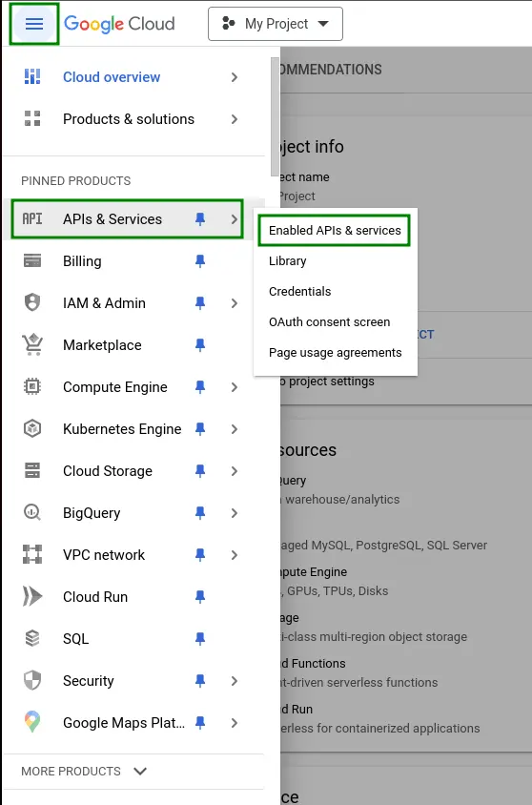Click the Google Cloud logo

click(x=119, y=24)
